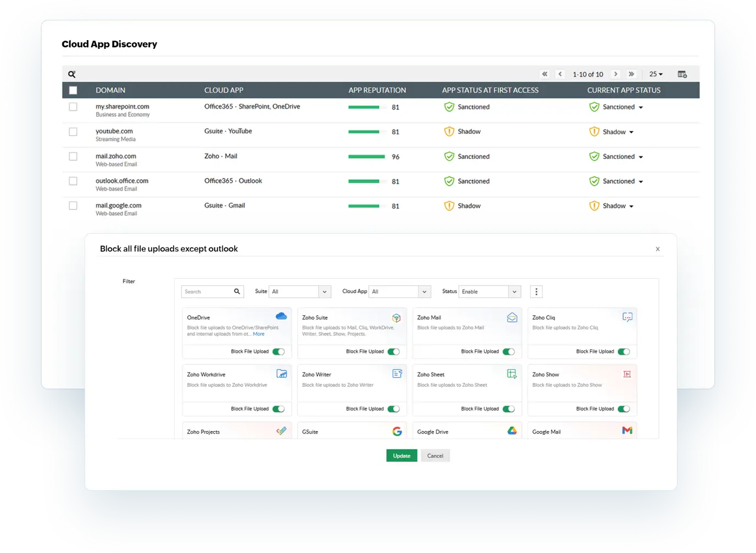Screen dimensions: 756x553
Task: Expand current status dropdown for youtube.com
Action: point(631,132)
